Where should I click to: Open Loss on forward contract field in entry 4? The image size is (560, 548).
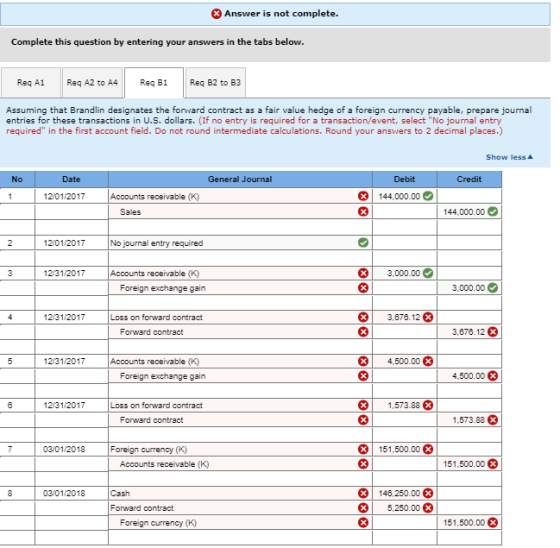[x=240, y=317]
